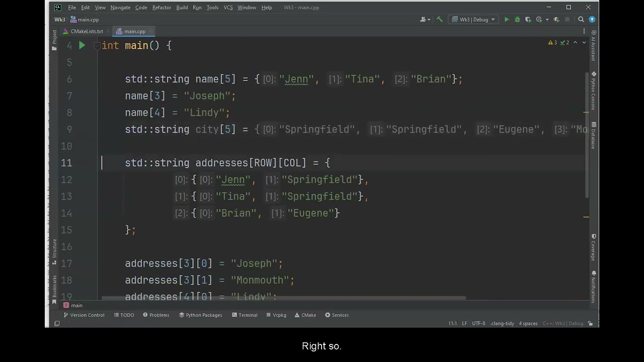Go to previous highlighted error arrow
This screenshot has height=362, width=644.
(576, 43)
